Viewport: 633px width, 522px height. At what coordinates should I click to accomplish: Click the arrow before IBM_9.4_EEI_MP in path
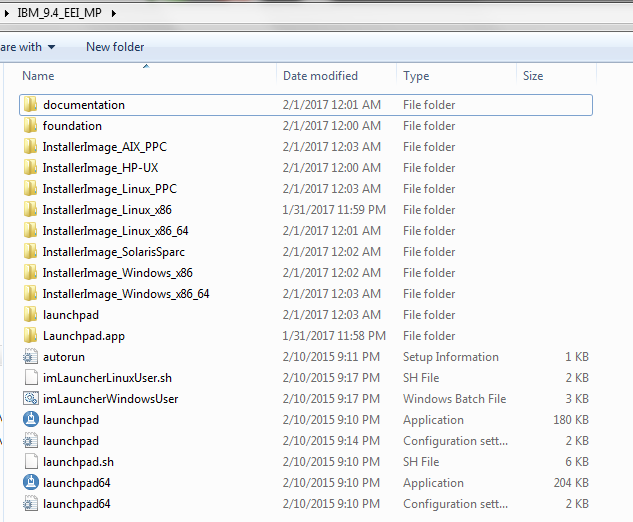point(7,14)
